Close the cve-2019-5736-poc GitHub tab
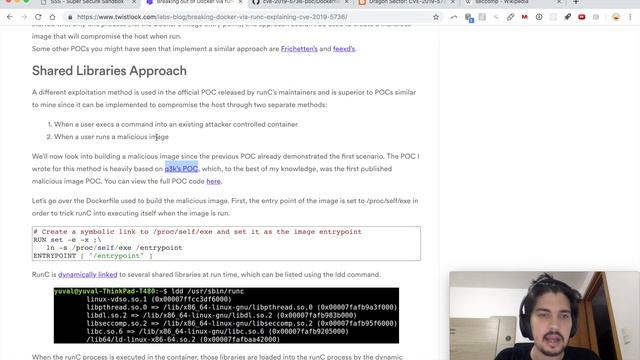This screenshot has width=640, height=360. [347, 2]
